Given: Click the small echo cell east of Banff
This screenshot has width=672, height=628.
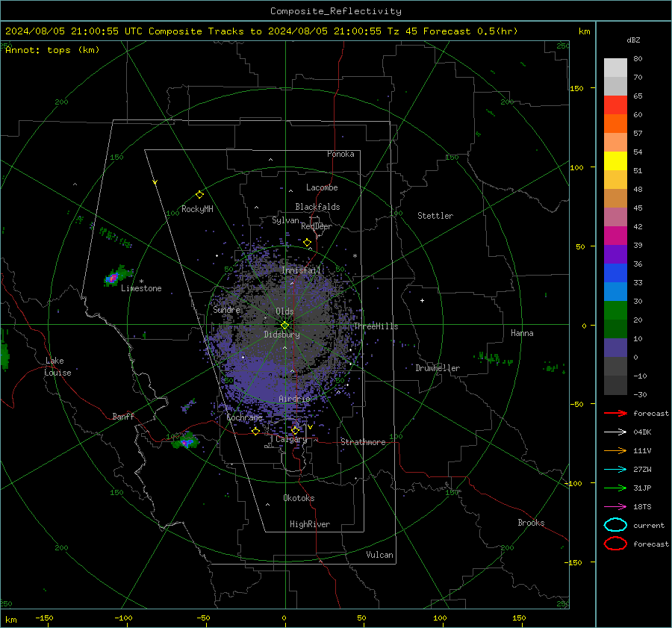Looking at the screenshot, I should (x=189, y=405).
